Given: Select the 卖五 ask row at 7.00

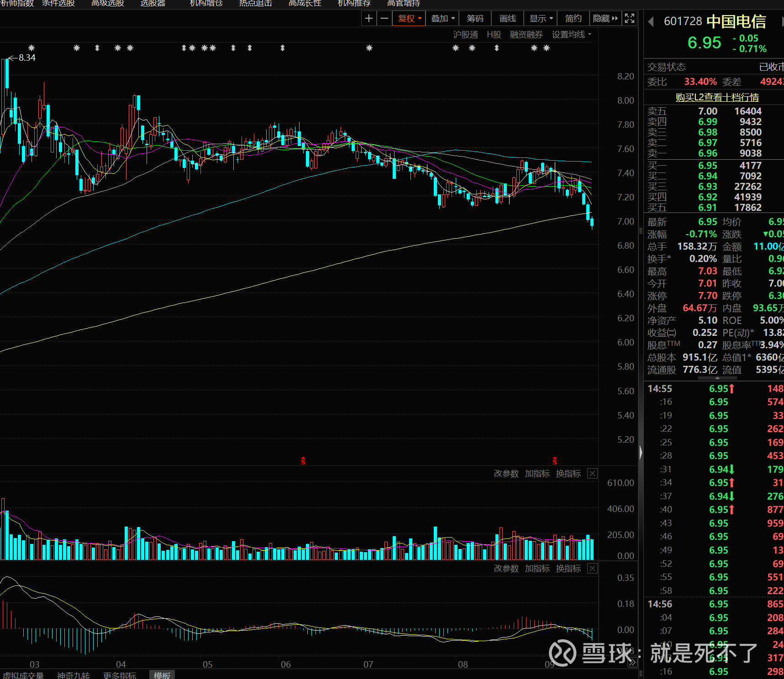Looking at the screenshot, I should coord(714,111).
